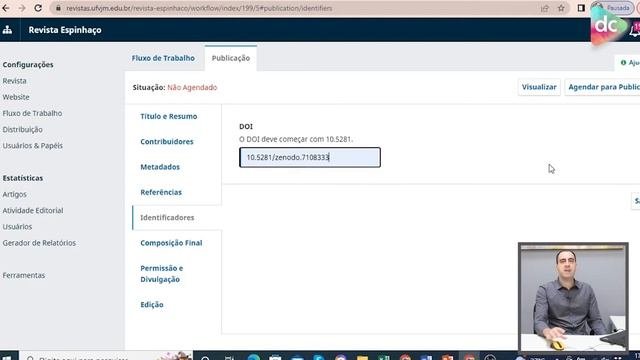Click the browser address bar URL

[x=199, y=8]
